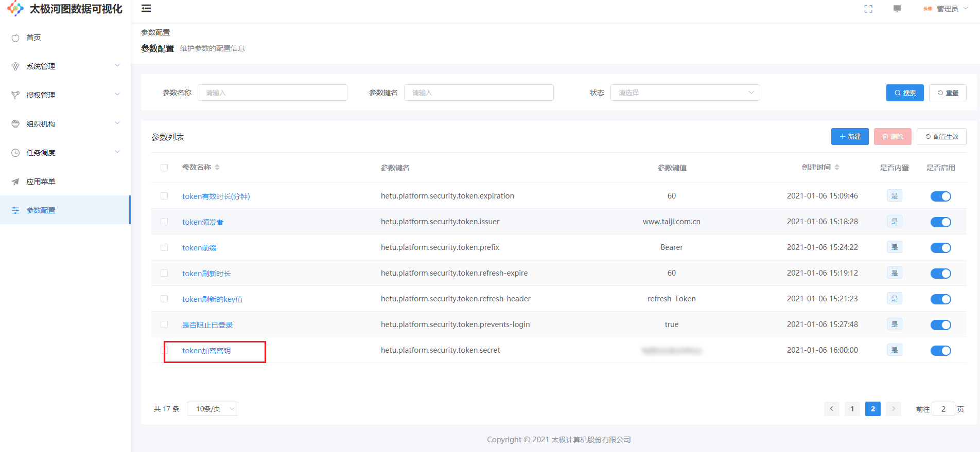Click the 任务调度 clock icon
This screenshot has height=452, width=980.
[15, 153]
